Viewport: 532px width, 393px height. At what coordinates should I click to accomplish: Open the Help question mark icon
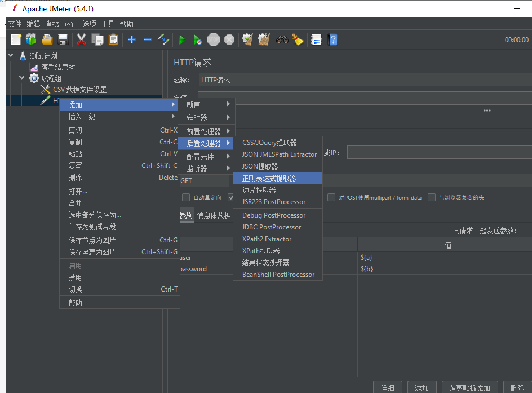click(x=333, y=39)
